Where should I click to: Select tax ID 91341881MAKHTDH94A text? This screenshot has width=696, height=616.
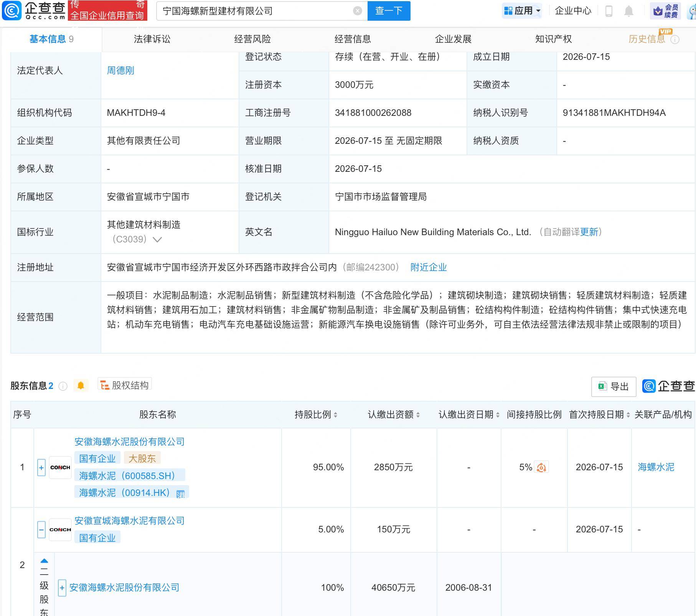click(x=614, y=113)
